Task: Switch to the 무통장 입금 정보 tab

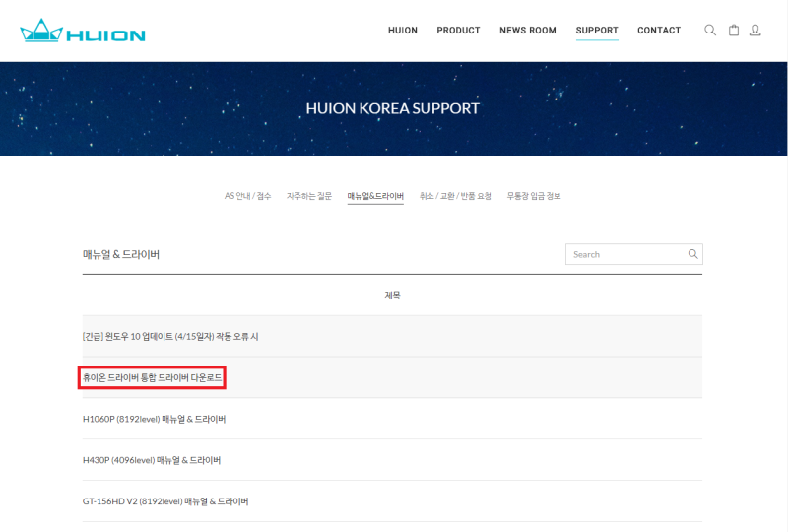Action: 533,196
